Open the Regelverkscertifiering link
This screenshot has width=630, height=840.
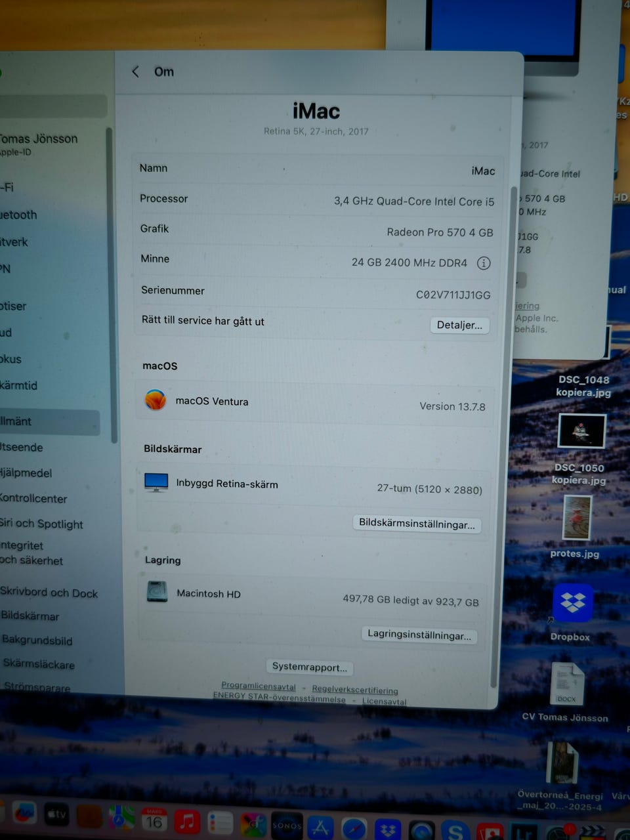pyautogui.click(x=355, y=689)
